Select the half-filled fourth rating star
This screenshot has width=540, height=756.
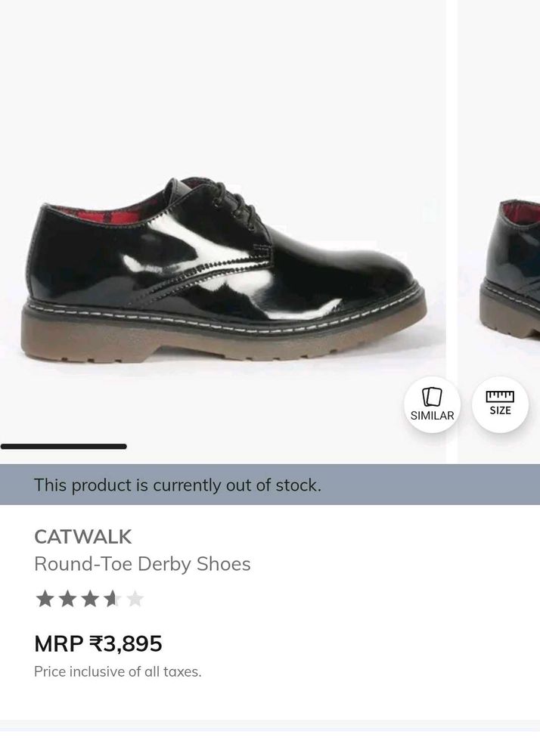[x=113, y=599]
